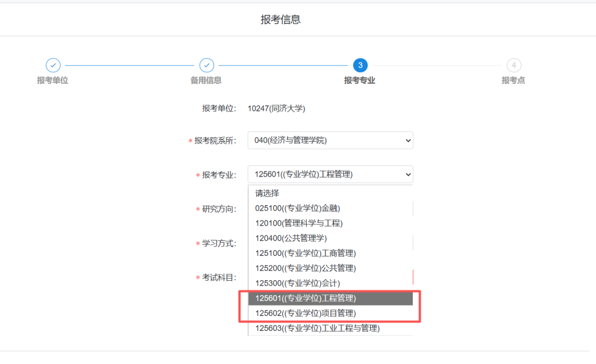Click the 报考点 step label

click(513, 81)
